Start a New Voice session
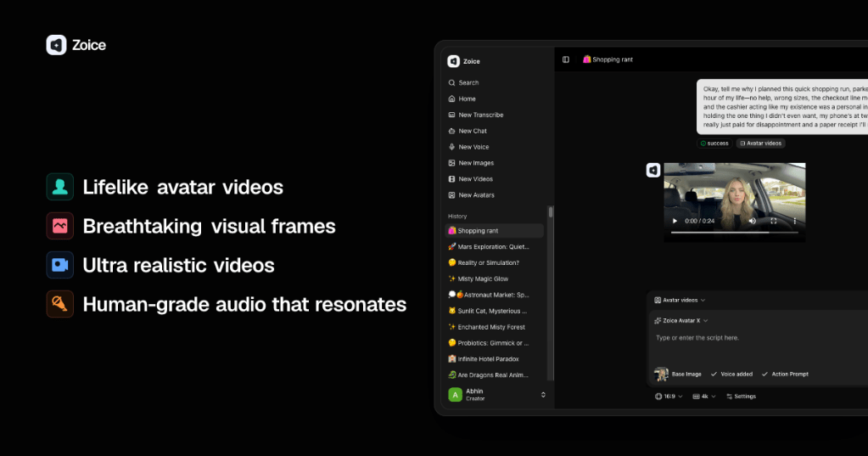This screenshot has width=868, height=456. click(473, 147)
